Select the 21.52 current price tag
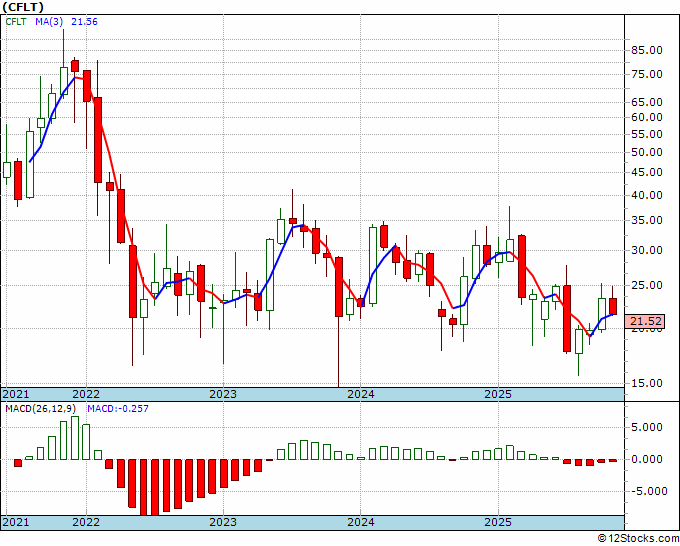 pyautogui.click(x=645, y=321)
